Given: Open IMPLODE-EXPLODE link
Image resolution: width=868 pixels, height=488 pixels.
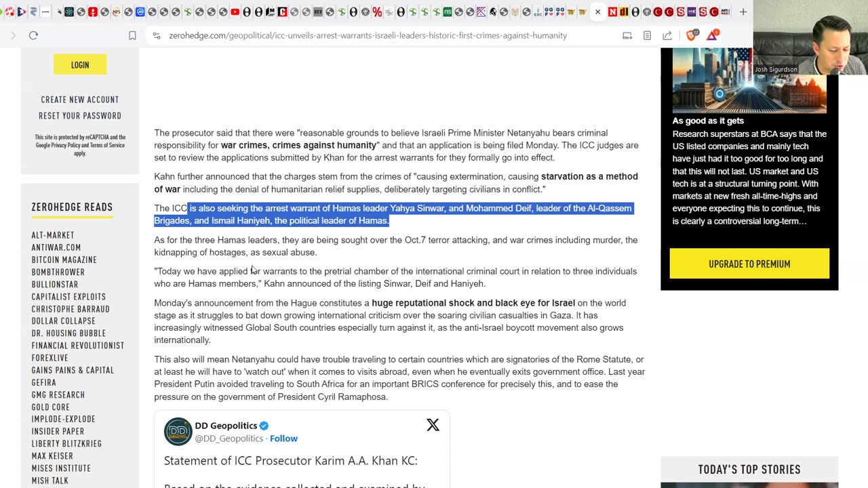Looking at the screenshot, I should 64,420.
